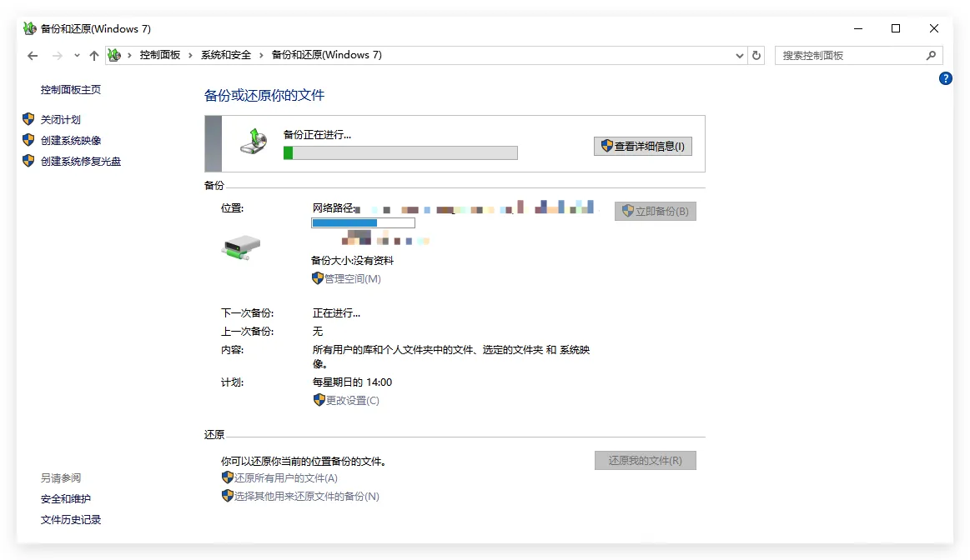
Task: Click the 更改设置(C) link
Action: click(352, 401)
